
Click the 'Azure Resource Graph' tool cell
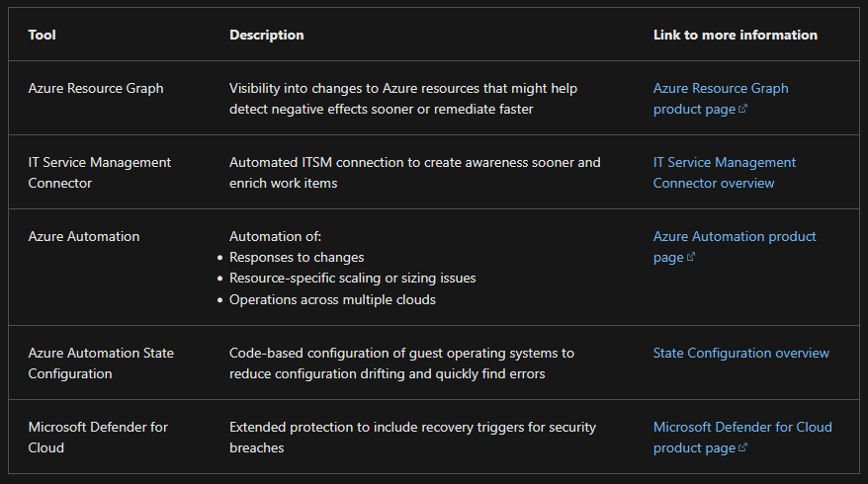pyautogui.click(x=96, y=89)
